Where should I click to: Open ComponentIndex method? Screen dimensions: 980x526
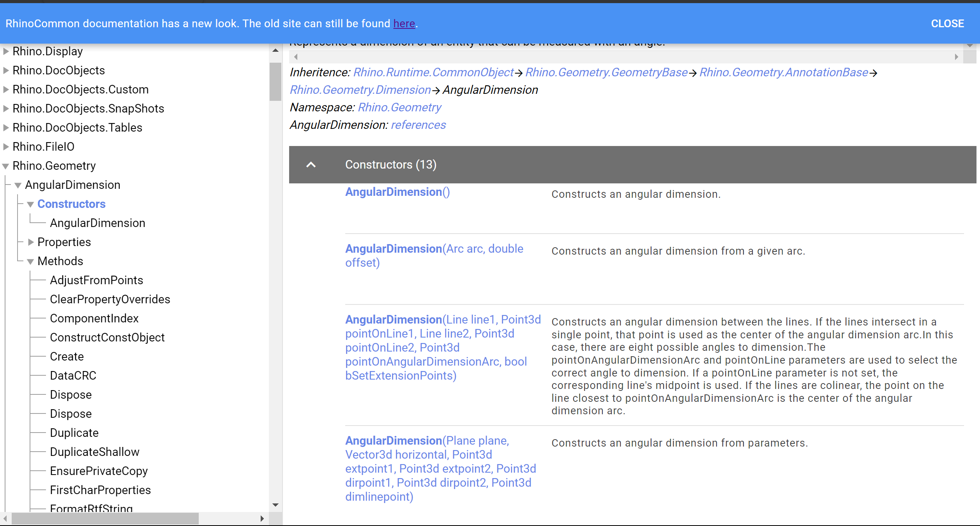94,318
